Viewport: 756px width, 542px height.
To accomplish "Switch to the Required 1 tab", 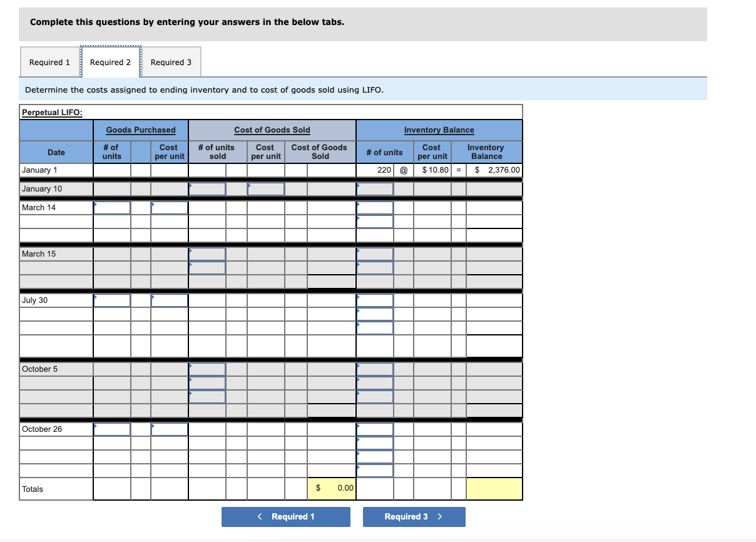I will tap(49, 62).
